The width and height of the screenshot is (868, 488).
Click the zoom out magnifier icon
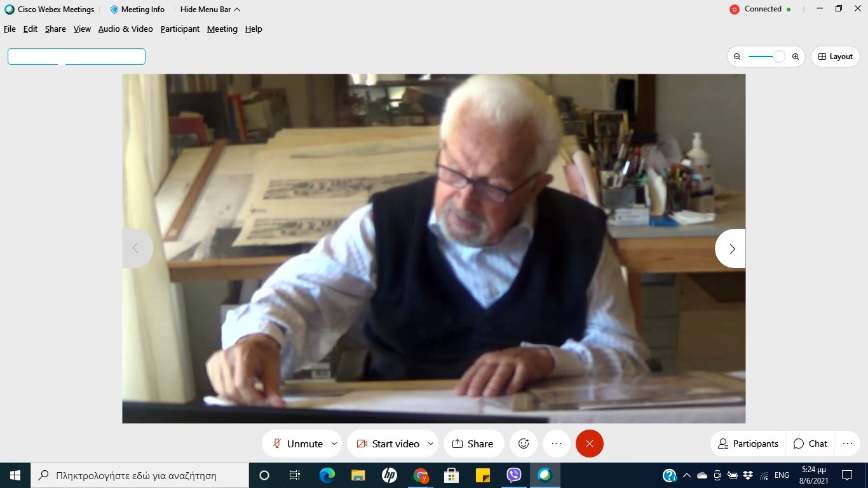point(737,57)
